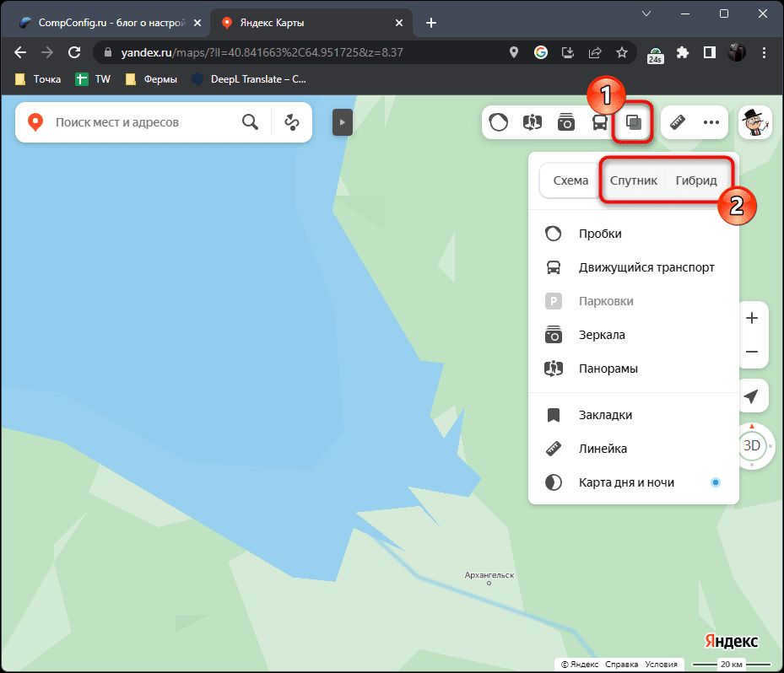The height and width of the screenshot is (673, 784).
Task: Open Закладки from the menu
Action: (634, 415)
